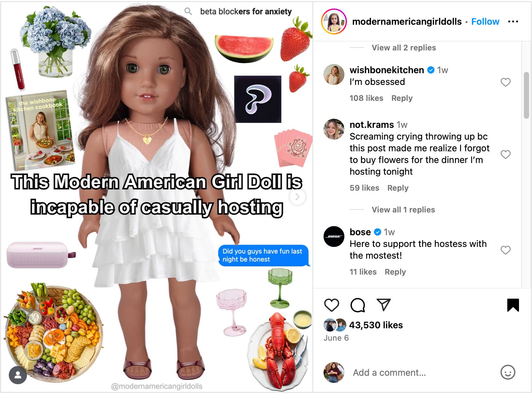This screenshot has height=393, width=532.
Task: Like the not.krams comment
Action: (x=505, y=154)
